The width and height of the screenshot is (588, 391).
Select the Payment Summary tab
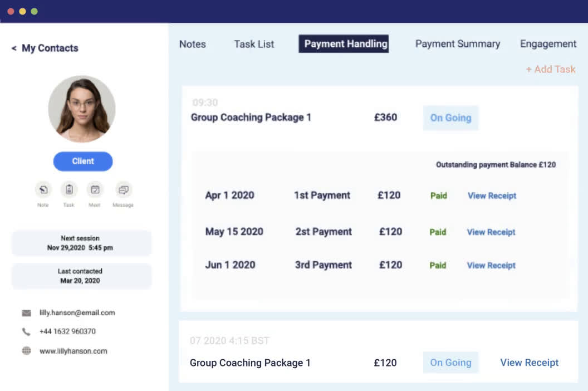tap(457, 44)
